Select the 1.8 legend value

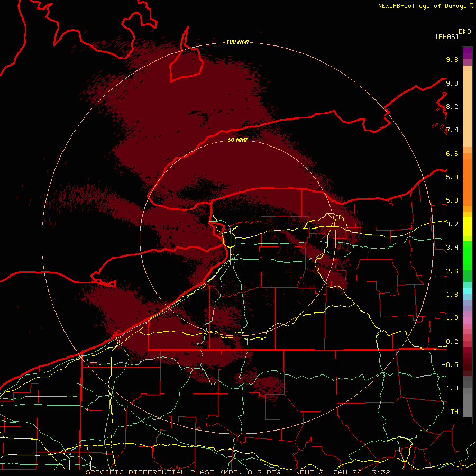click(x=452, y=295)
